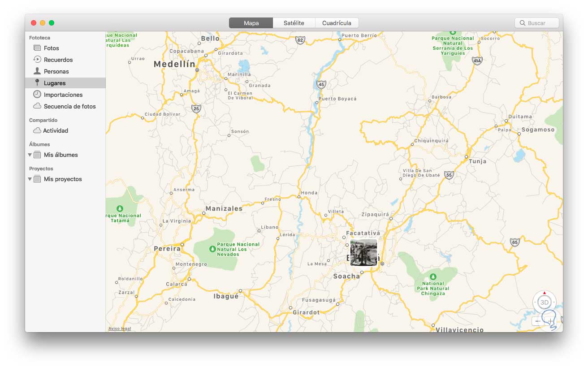Click the Serranía de Los Yariguíes park icon
The height and width of the screenshot is (368, 588).
453,32
